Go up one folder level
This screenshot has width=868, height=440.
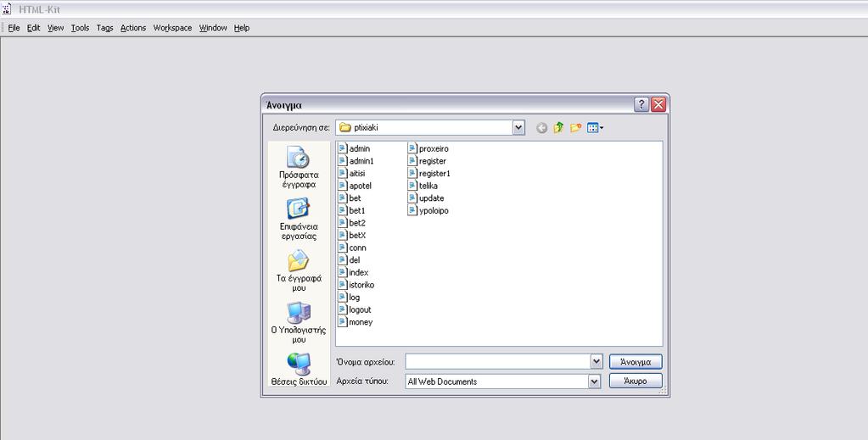(x=558, y=128)
